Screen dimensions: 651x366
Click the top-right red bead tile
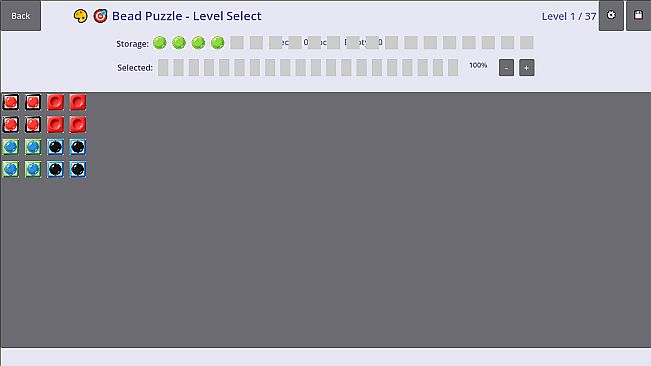pyautogui.click(x=78, y=102)
